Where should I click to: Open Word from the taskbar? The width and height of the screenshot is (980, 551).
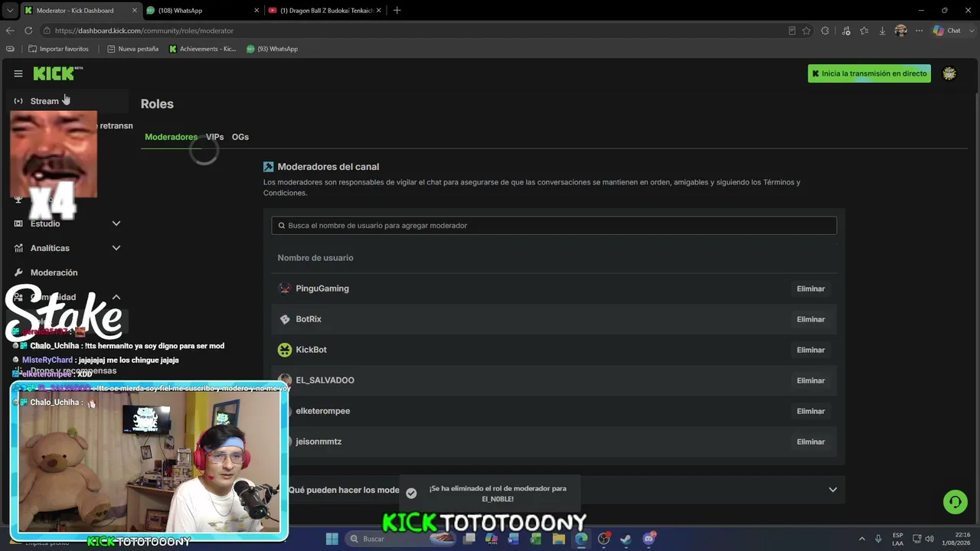tap(514, 539)
